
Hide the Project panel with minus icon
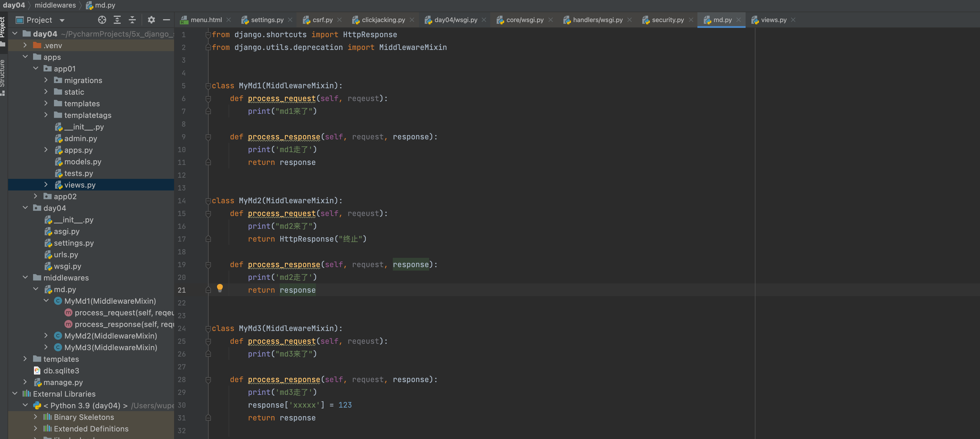click(x=166, y=20)
